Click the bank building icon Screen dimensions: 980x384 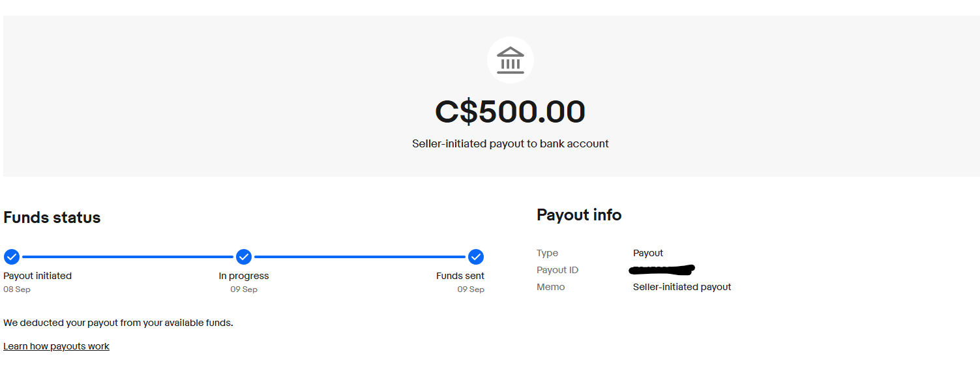point(510,60)
